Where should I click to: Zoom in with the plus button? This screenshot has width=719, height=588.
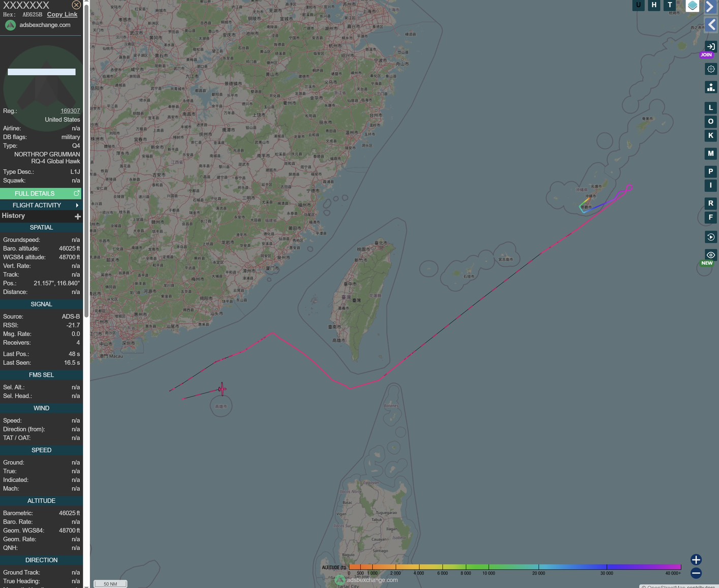click(696, 560)
